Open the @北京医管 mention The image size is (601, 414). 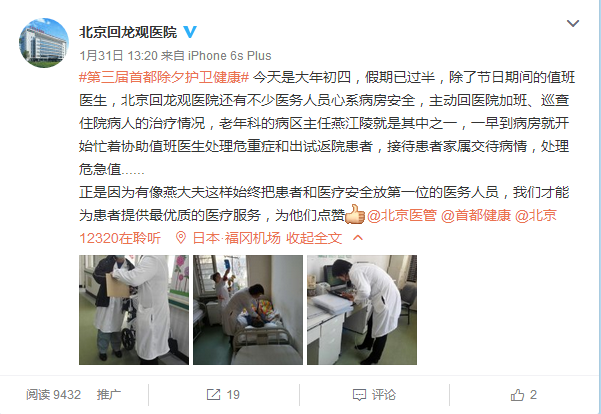tap(402, 215)
